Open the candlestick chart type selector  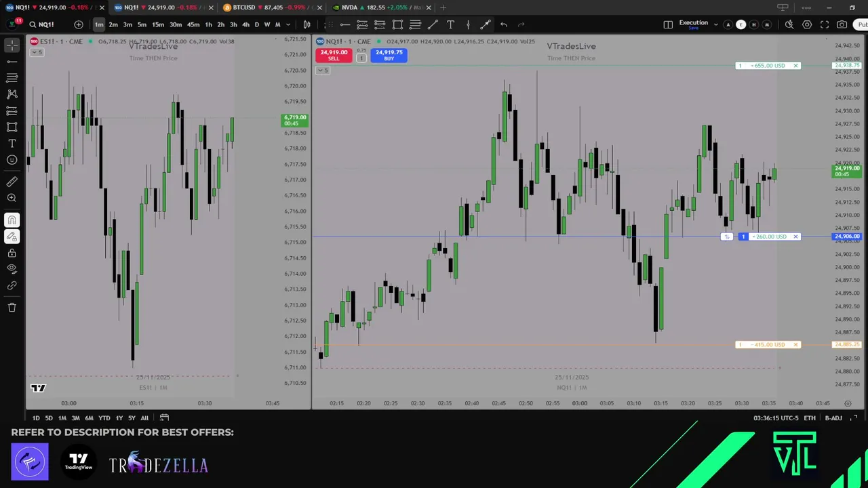point(307,24)
